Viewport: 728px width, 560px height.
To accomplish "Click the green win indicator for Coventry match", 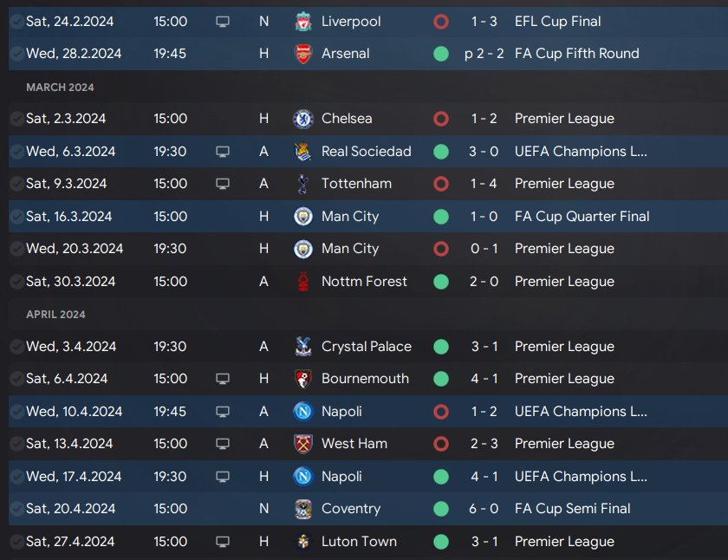I will coord(441,509).
